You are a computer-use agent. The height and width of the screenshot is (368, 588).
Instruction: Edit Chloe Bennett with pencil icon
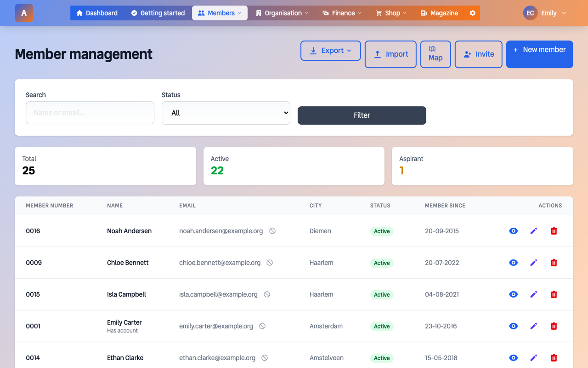pos(534,263)
